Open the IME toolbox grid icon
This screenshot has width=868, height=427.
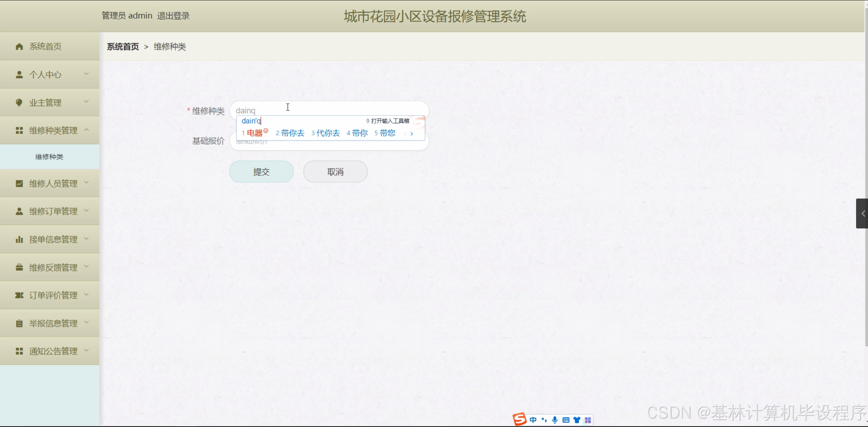tap(588, 420)
